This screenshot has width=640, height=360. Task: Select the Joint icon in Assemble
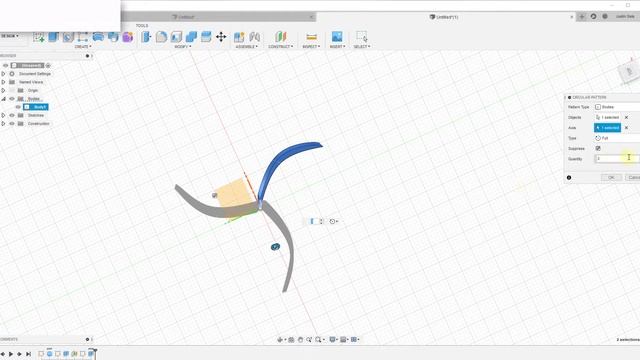click(255, 37)
